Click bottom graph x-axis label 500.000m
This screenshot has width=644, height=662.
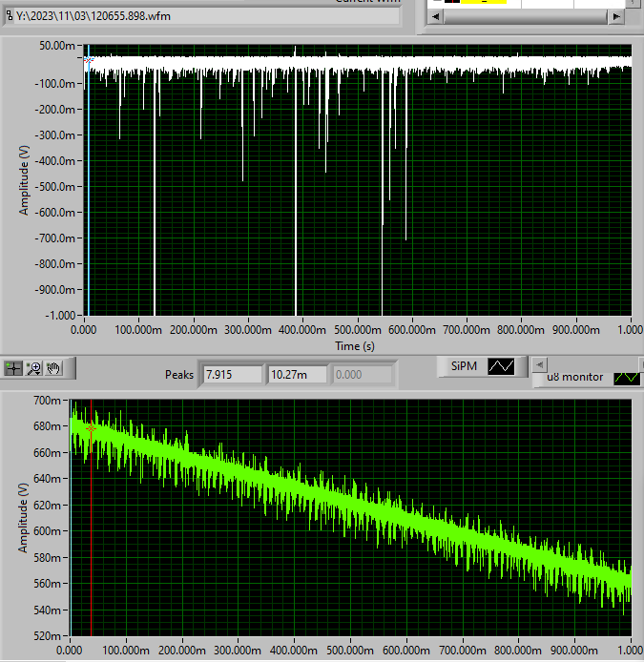pyautogui.click(x=350, y=651)
